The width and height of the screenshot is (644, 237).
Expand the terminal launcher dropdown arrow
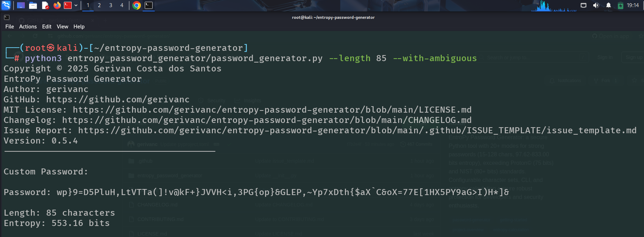click(76, 5)
